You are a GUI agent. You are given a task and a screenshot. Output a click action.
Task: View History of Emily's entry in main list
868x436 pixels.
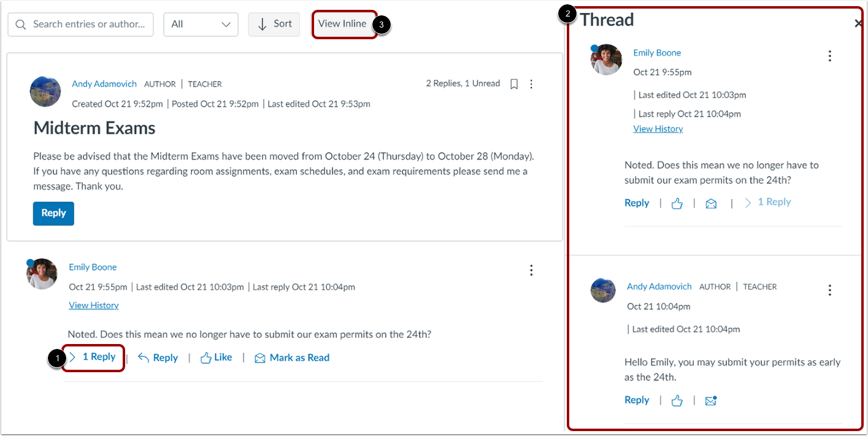point(94,305)
